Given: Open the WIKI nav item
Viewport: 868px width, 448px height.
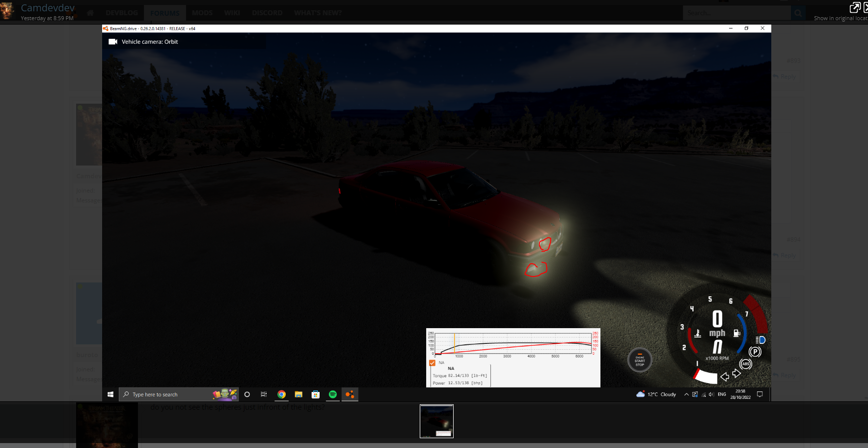Looking at the screenshot, I should pos(232,13).
